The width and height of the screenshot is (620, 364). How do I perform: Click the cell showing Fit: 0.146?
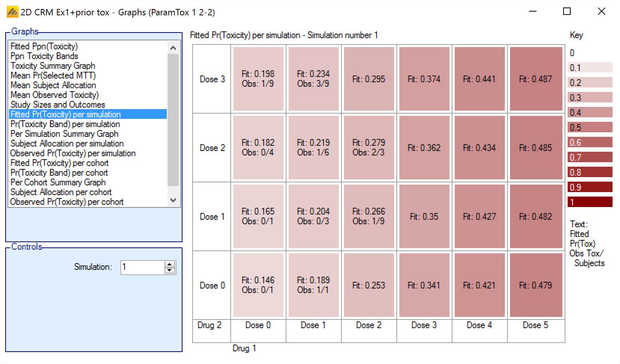[258, 285]
